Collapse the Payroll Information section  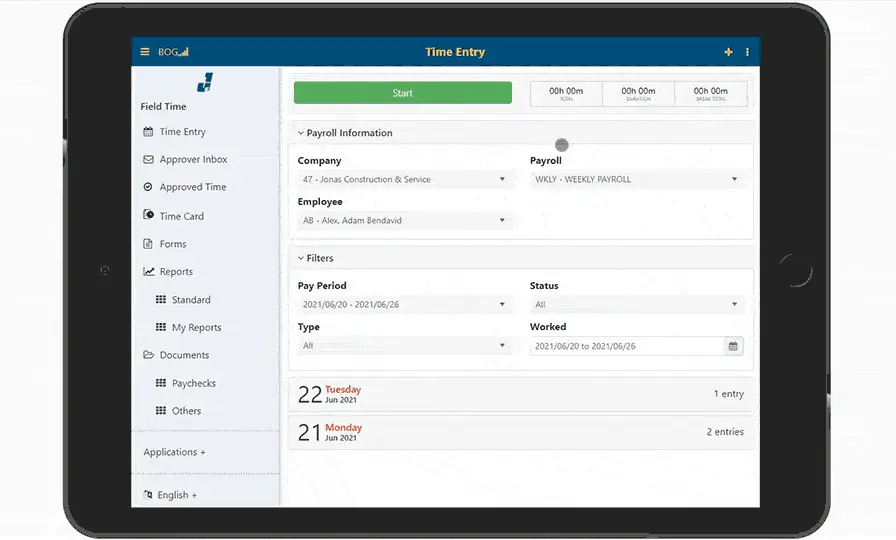(301, 133)
